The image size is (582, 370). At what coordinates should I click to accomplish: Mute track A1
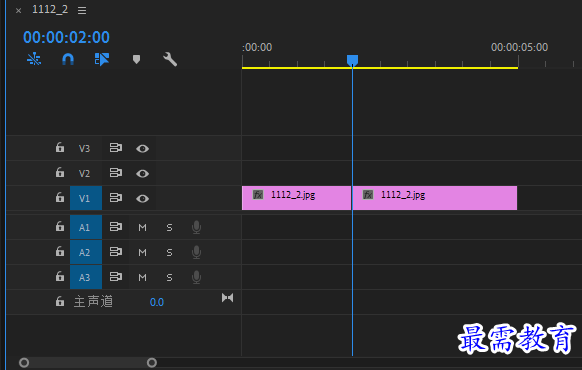[142, 227]
